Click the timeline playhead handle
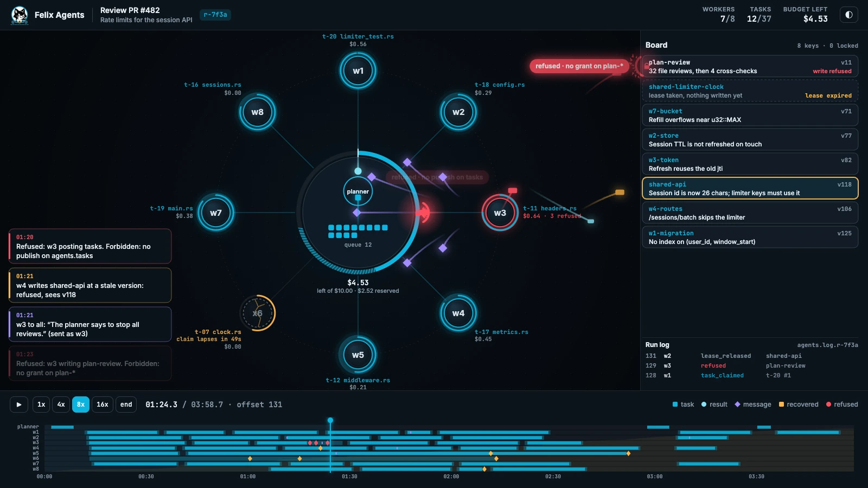 [x=330, y=420]
